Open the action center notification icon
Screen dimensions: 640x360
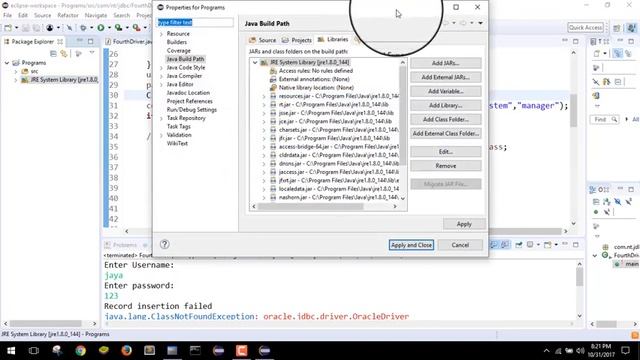click(x=625, y=350)
